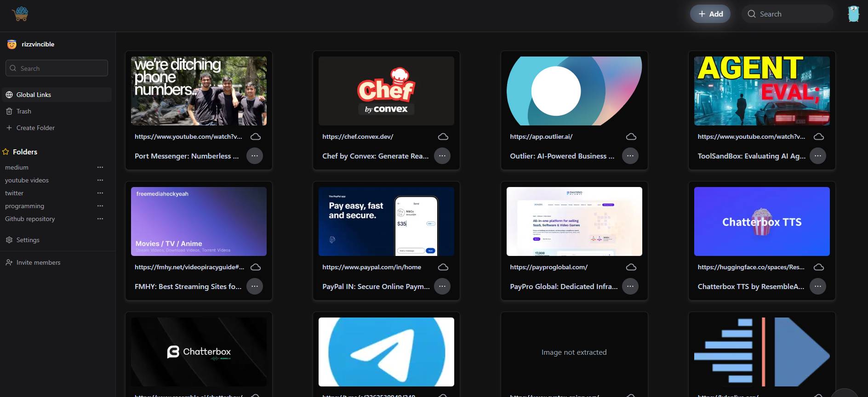Image resolution: width=868 pixels, height=397 pixels.
Task: Open options menu for Chatterbox TTS card
Action: pos(818,286)
